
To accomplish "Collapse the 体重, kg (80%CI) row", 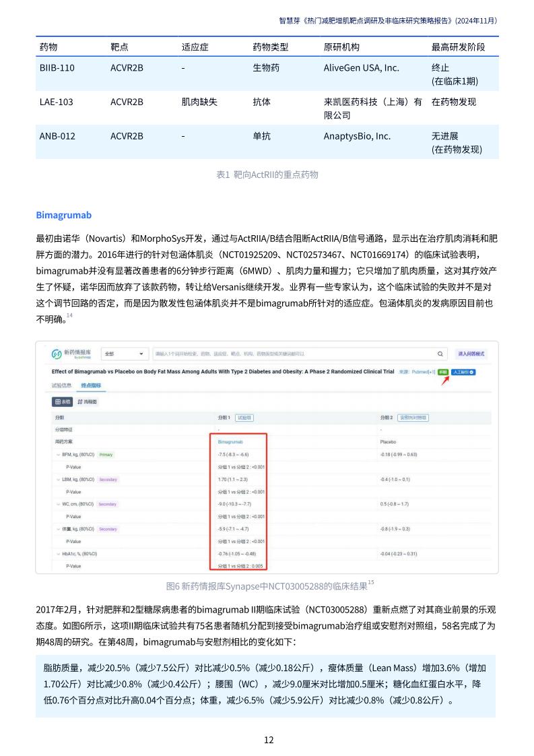I will coord(59,530).
